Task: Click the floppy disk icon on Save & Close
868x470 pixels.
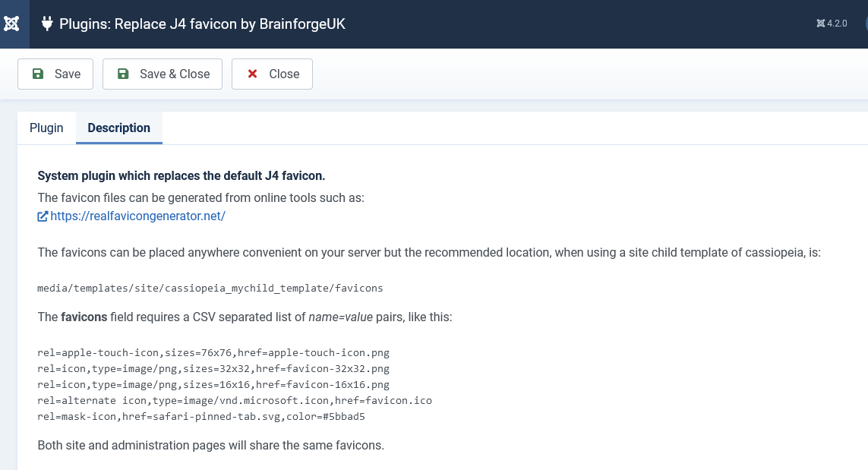Action: tap(123, 74)
